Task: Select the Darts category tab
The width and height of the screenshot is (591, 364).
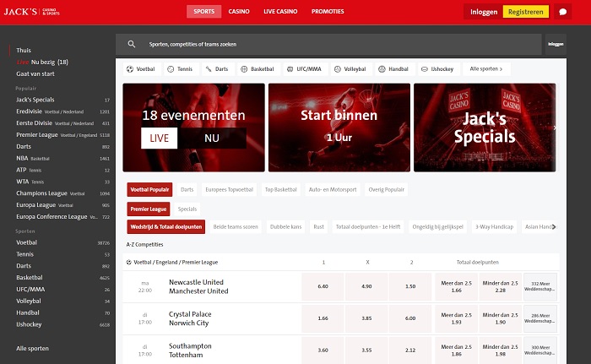Action: 187,190
